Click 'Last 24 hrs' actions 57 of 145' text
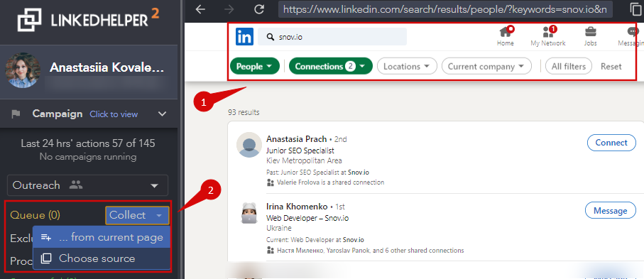 pos(88,143)
